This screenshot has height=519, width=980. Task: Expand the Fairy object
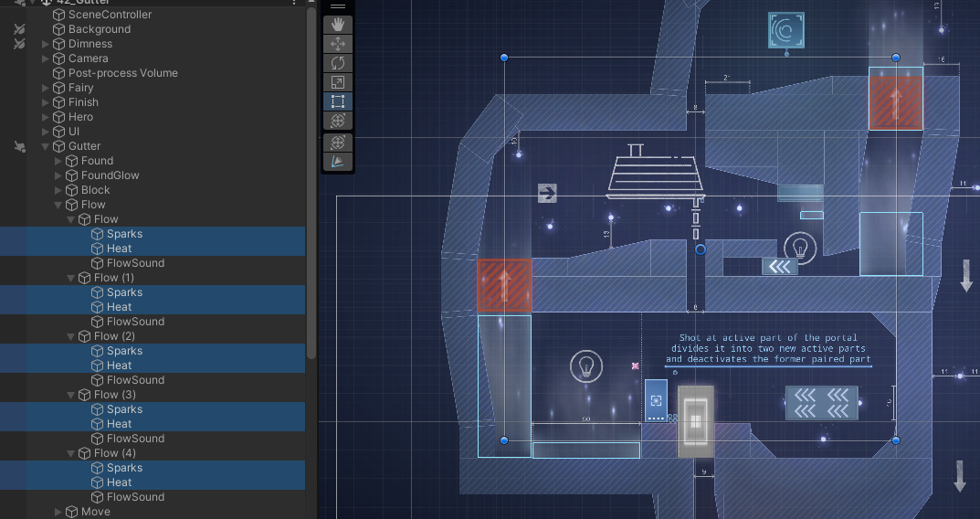pyautogui.click(x=45, y=88)
